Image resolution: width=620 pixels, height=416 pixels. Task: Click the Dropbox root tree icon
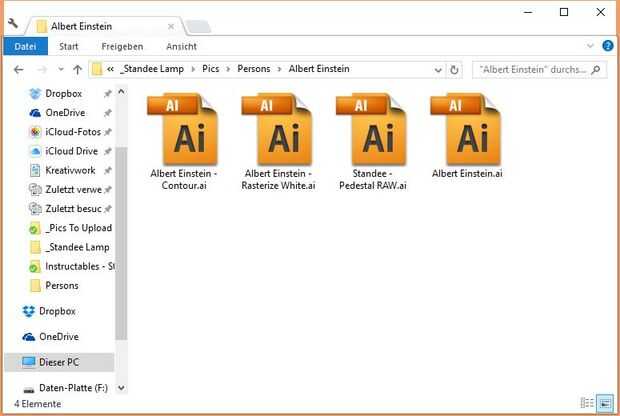pyautogui.click(x=28, y=311)
